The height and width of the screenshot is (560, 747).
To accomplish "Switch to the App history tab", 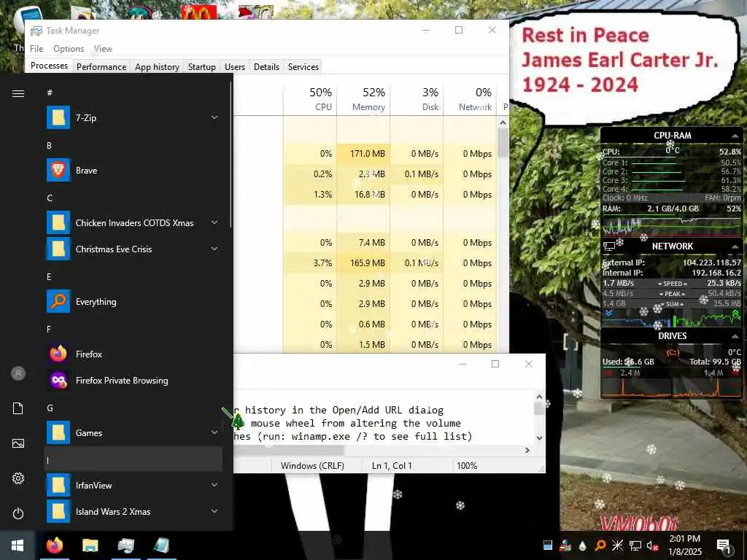I will pyautogui.click(x=158, y=66).
